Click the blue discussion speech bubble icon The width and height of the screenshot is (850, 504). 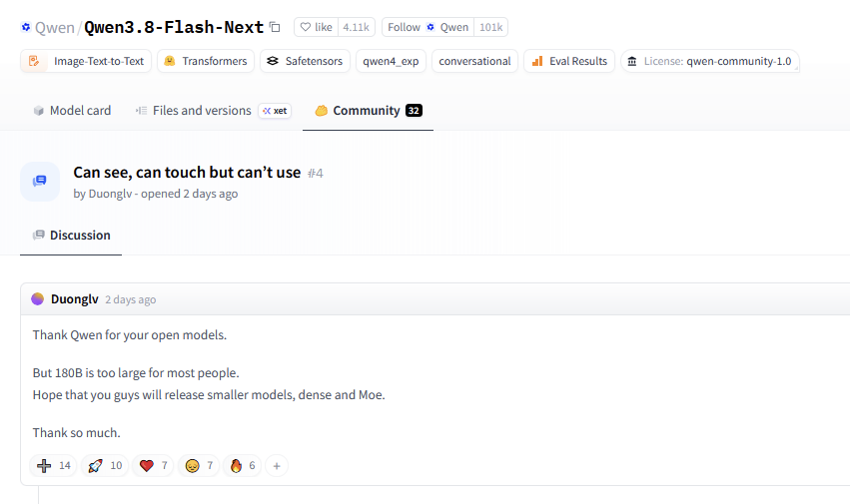(x=40, y=181)
